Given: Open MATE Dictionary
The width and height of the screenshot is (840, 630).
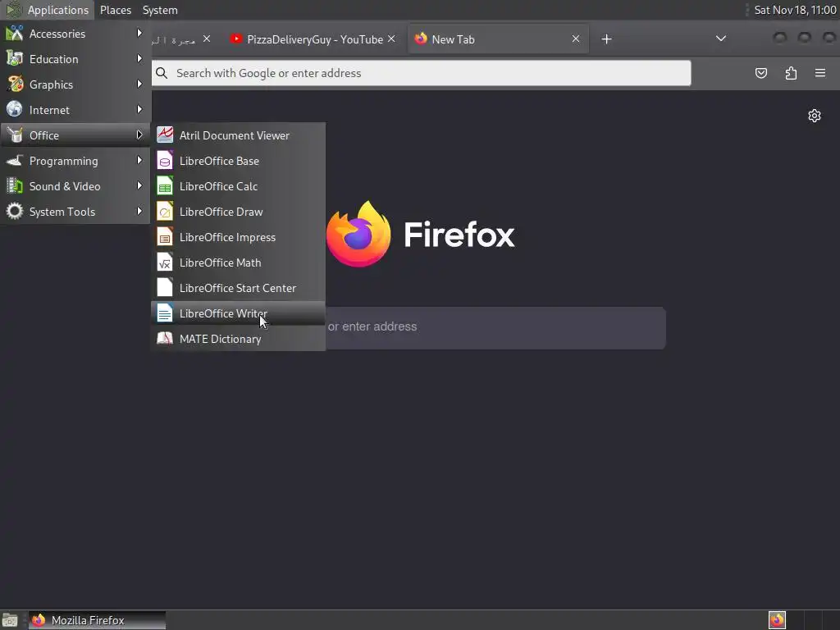Looking at the screenshot, I should (x=238, y=339).
